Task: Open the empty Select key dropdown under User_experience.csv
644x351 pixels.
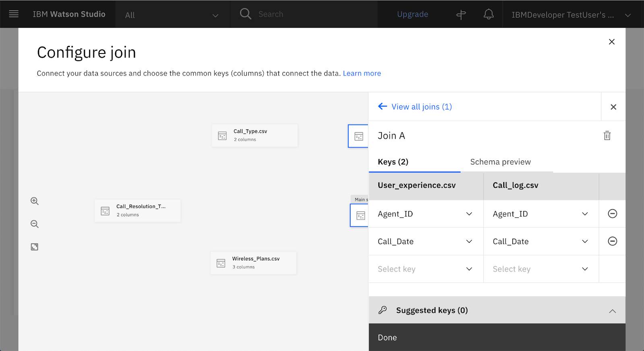Action: pos(425,269)
